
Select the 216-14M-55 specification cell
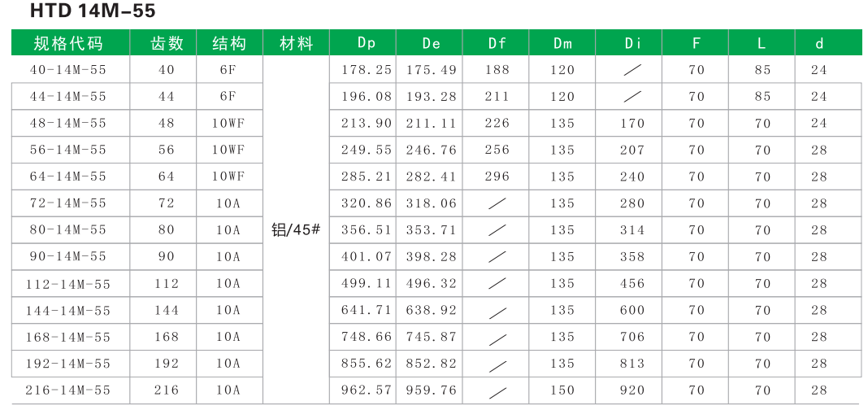pos(68,390)
